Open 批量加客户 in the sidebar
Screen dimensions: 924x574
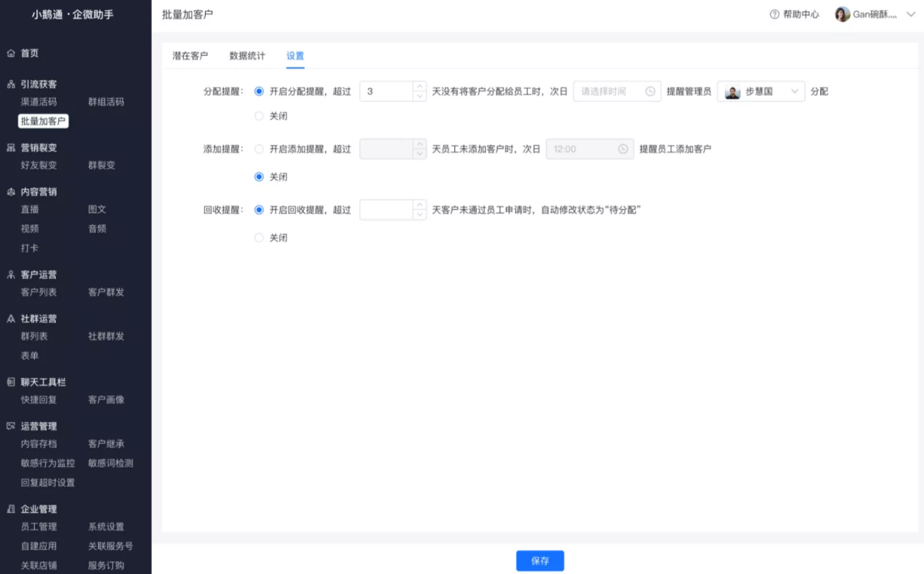(x=44, y=121)
